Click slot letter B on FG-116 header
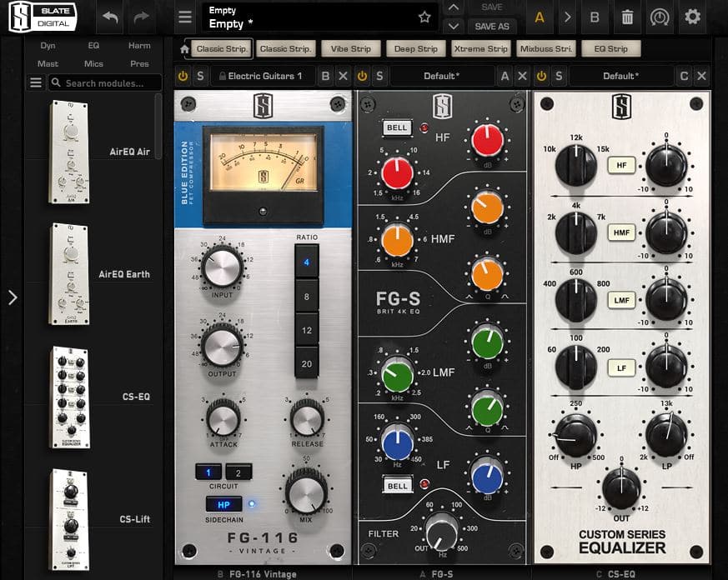 click(x=325, y=76)
